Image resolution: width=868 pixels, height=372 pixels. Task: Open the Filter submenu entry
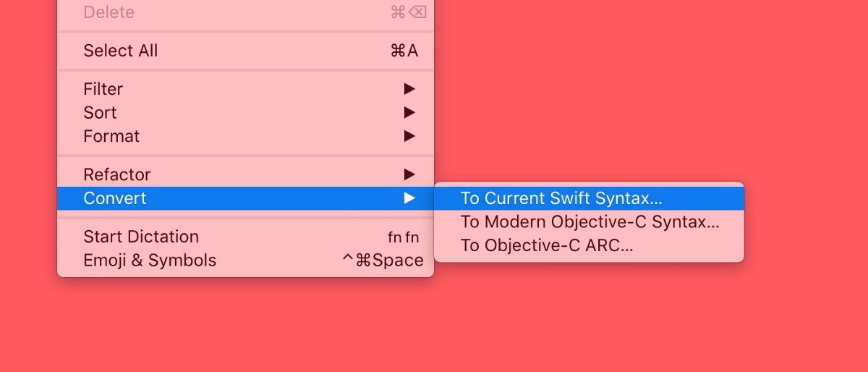(x=103, y=89)
